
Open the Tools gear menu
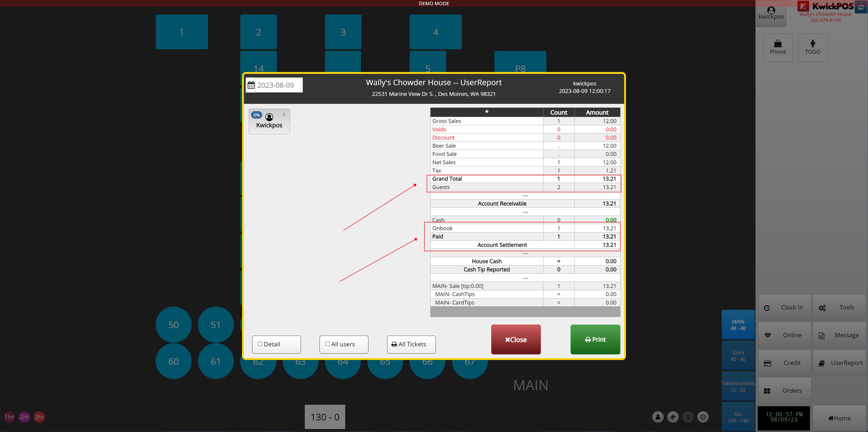(x=839, y=307)
